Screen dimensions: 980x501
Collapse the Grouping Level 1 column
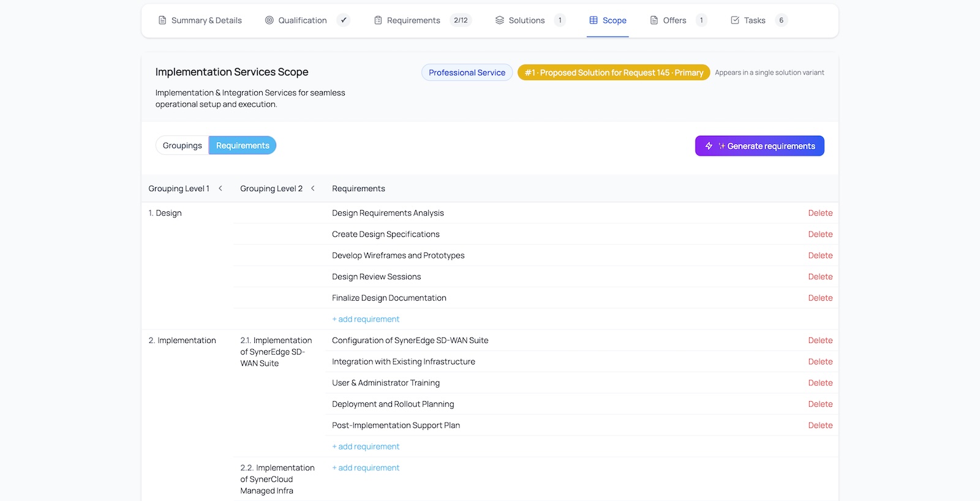coord(221,189)
